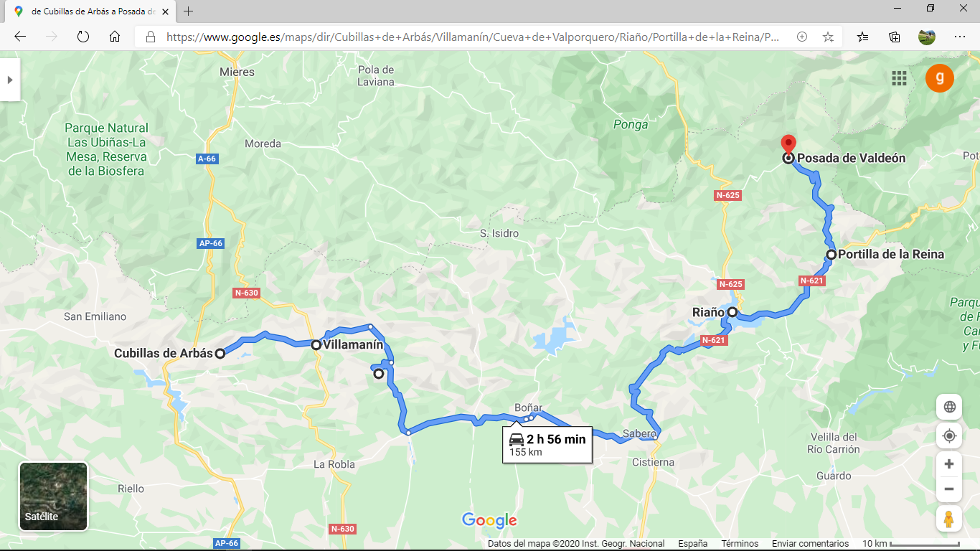Open the Términos link
The image size is (980, 551).
pos(740,544)
